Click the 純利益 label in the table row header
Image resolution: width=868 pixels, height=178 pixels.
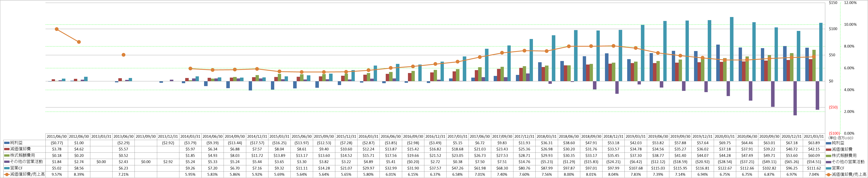click(x=17, y=143)
